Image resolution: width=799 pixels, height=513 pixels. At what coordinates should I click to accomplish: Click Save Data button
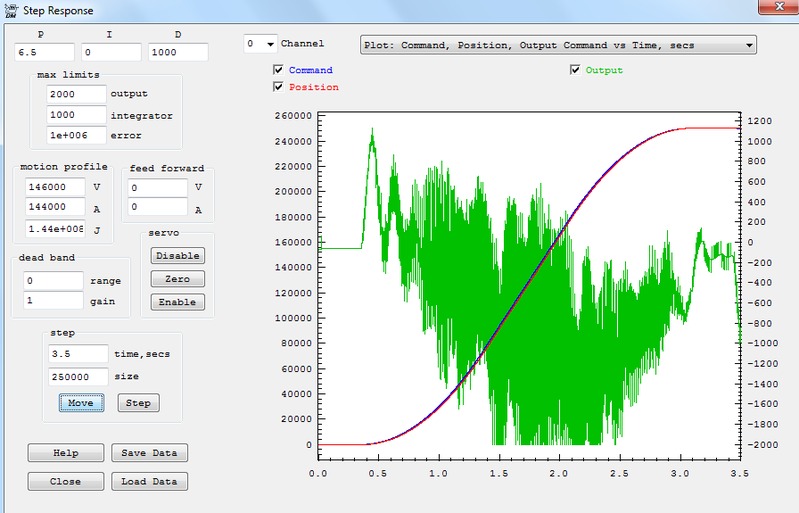[x=148, y=453]
